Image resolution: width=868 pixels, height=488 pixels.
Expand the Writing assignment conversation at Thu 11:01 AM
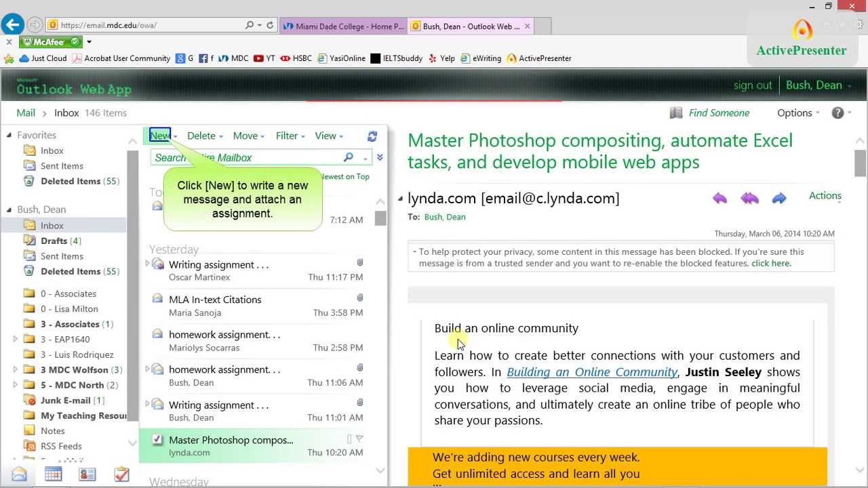click(x=148, y=404)
